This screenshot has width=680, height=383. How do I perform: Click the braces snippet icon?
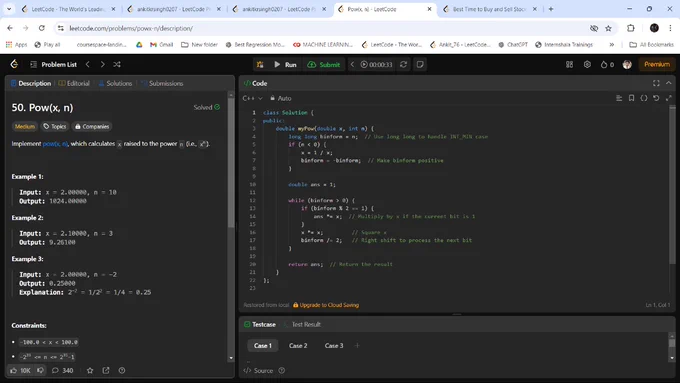click(644, 98)
